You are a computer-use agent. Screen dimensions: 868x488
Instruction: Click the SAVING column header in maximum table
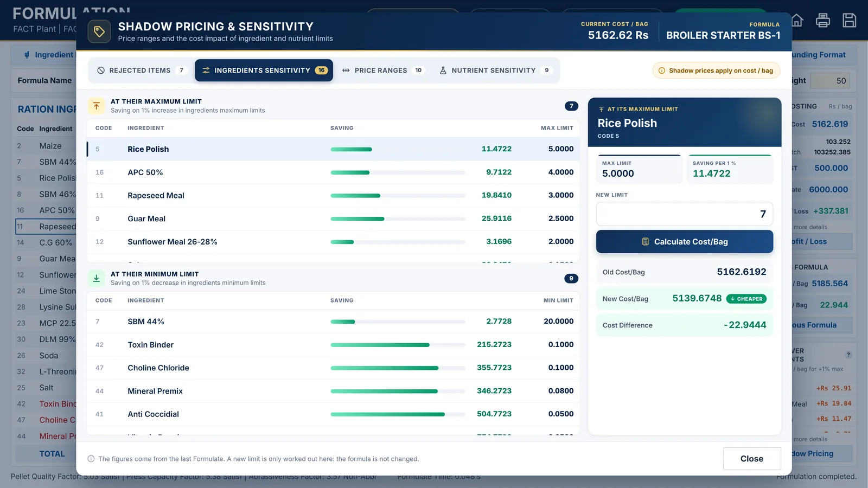point(342,128)
